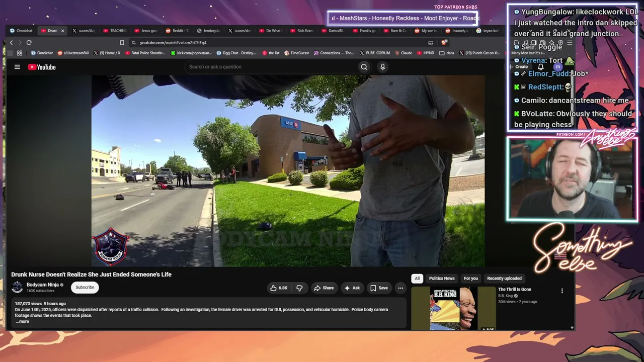Toggle the cast/picture-in-picture icon in address bar

[431, 43]
